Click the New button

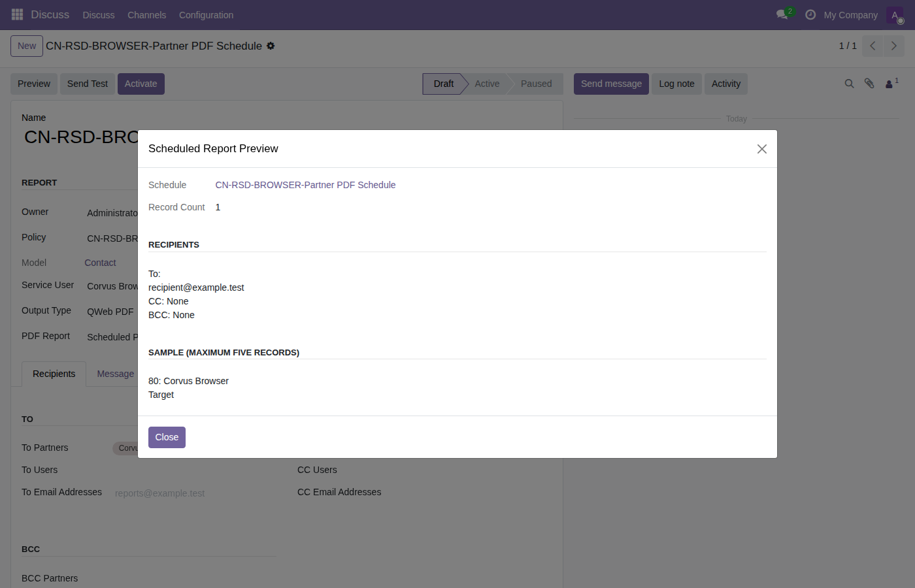click(x=27, y=46)
